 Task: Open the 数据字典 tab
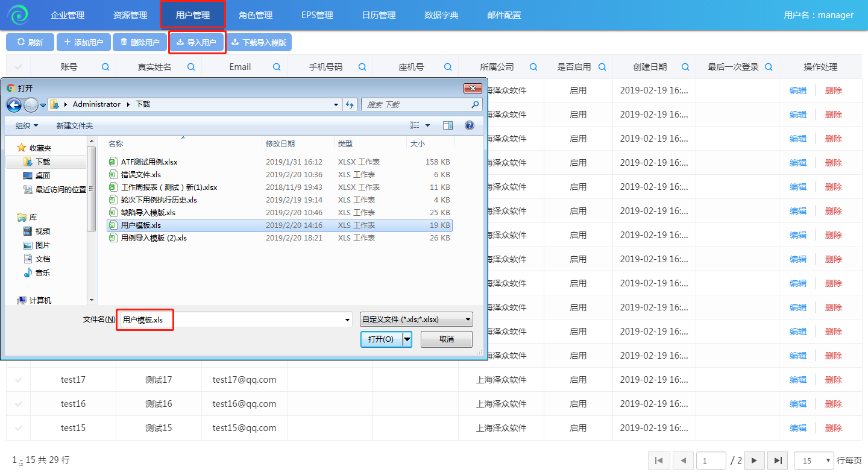coord(441,15)
